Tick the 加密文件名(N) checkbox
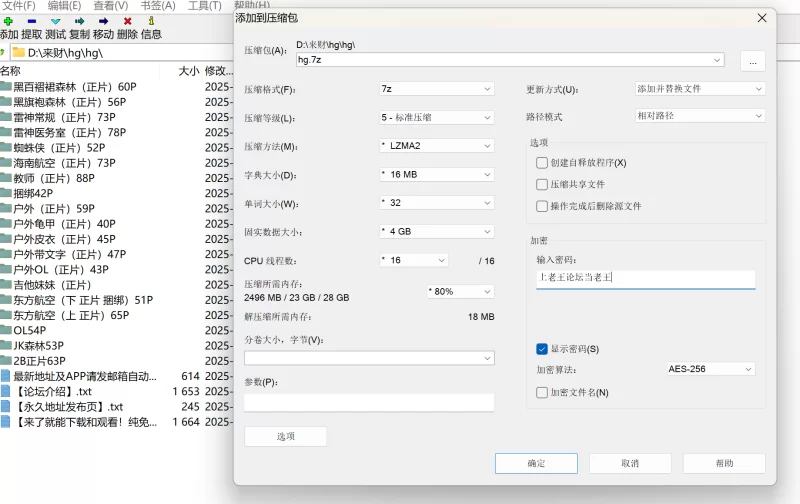Screen dimensions: 800x504 click(542, 392)
